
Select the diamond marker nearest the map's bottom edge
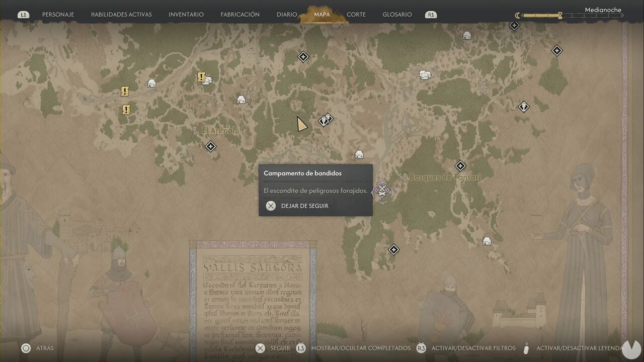click(393, 249)
